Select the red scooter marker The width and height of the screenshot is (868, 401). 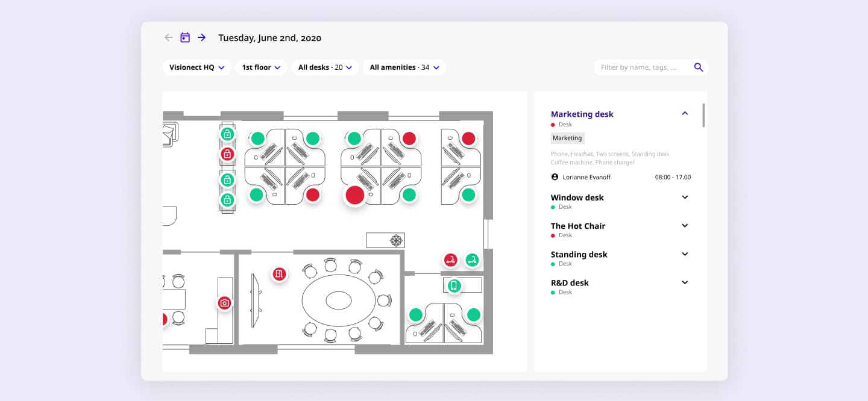450,260
